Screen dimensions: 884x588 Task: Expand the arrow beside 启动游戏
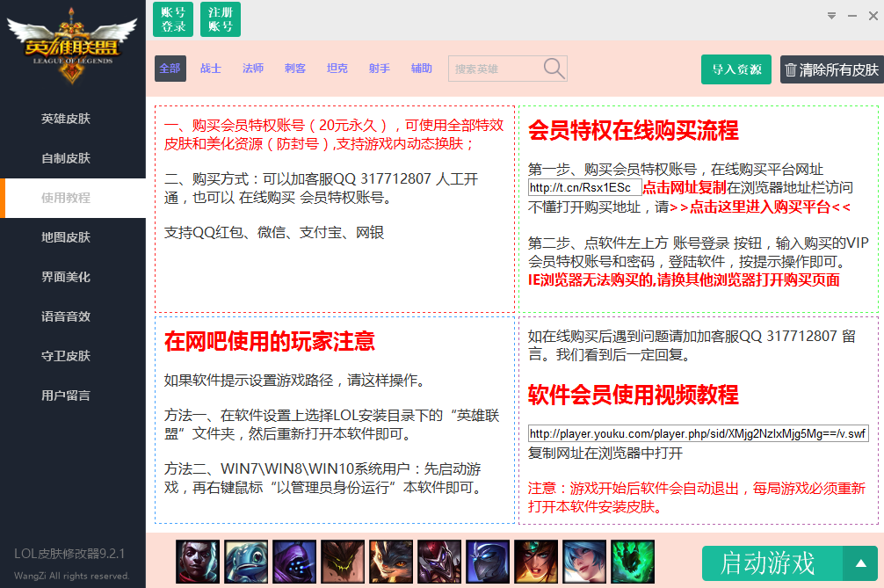pos(860,563)
